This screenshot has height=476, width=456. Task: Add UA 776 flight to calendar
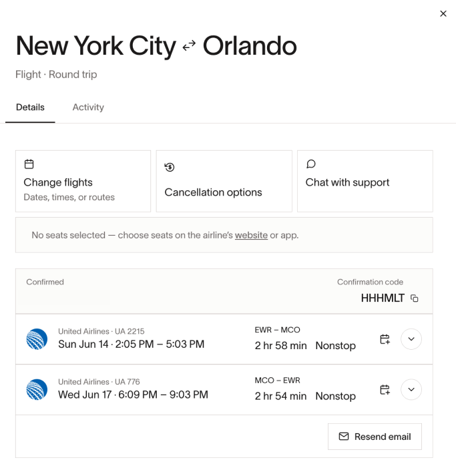[x=385, y=389]
